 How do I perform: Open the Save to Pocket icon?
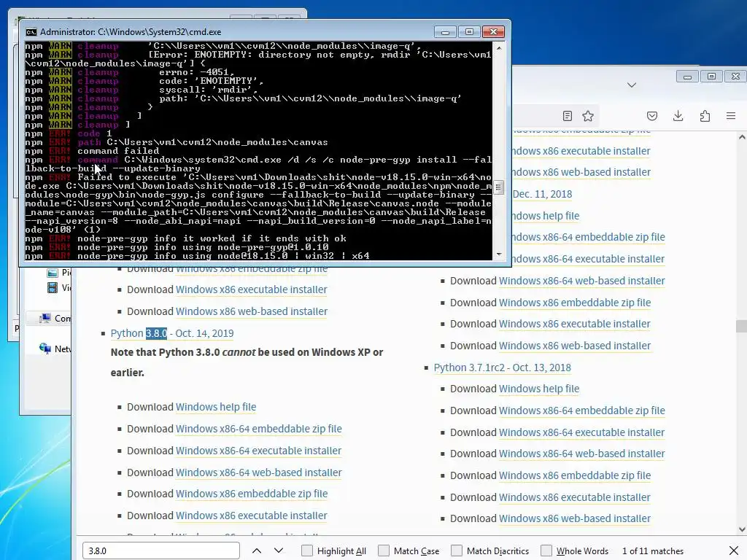(x=652, y=116)
